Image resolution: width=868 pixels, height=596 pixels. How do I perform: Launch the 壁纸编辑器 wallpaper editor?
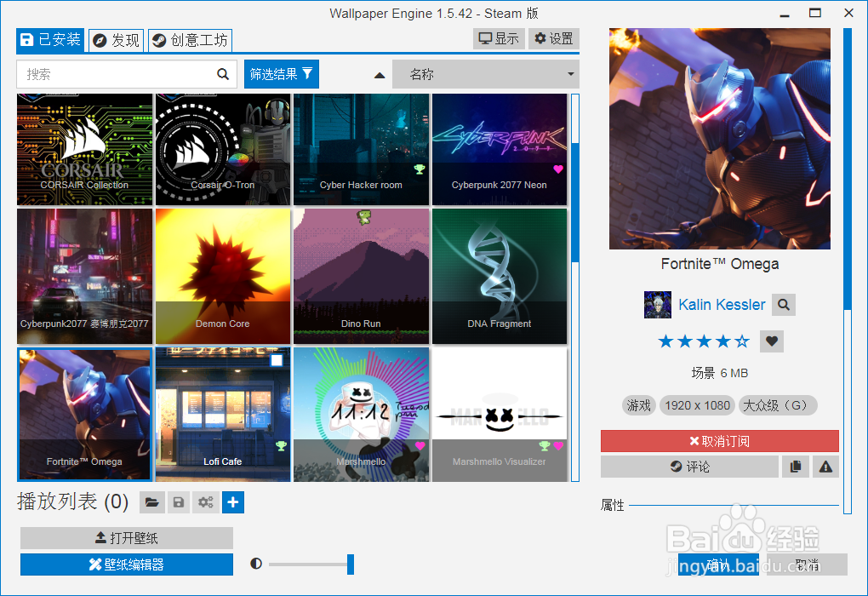[x=127, y=564]
